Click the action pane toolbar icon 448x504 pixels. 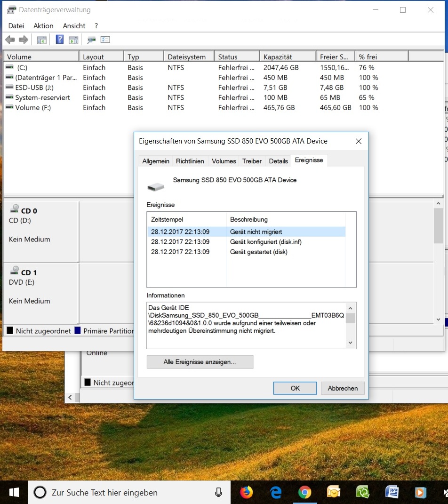73,40
